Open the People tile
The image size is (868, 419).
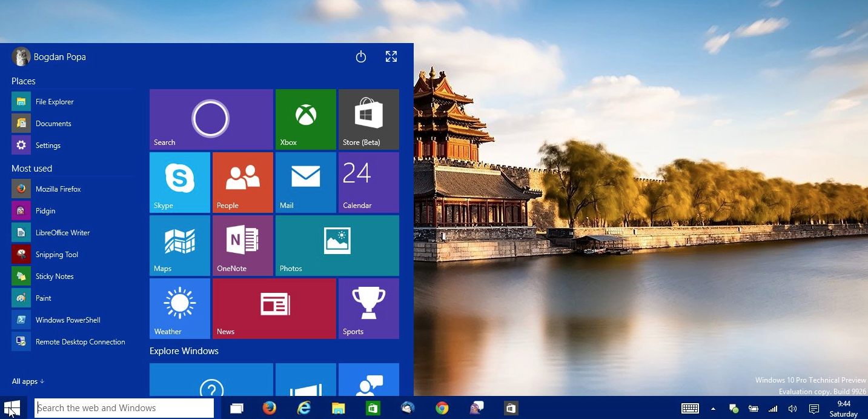click(243, 183)
